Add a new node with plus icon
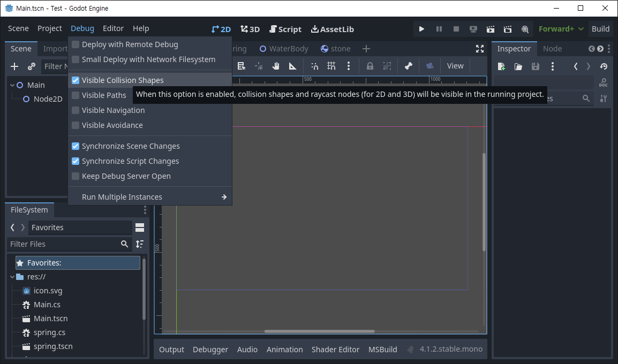 pos(14,66)
